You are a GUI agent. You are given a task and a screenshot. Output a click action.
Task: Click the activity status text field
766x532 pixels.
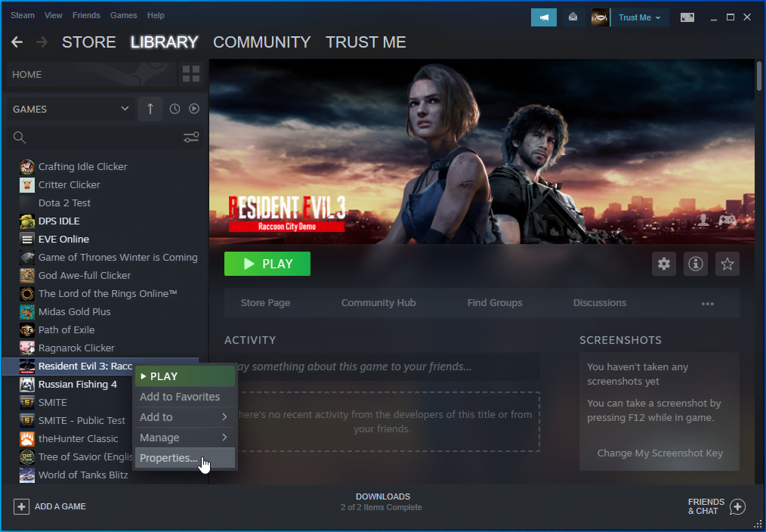[382, 367]
